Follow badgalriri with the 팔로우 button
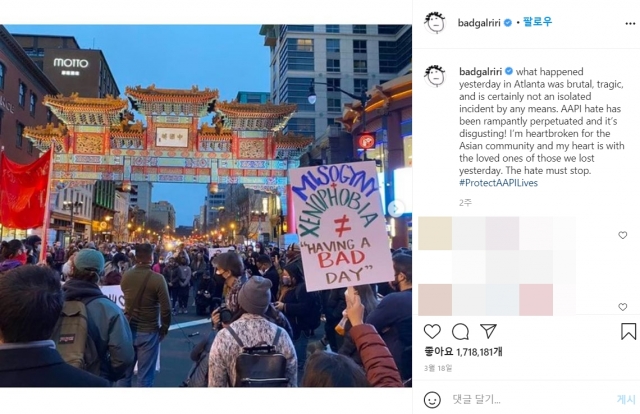This screenshot has height=414, width=640. pos(538,22)
